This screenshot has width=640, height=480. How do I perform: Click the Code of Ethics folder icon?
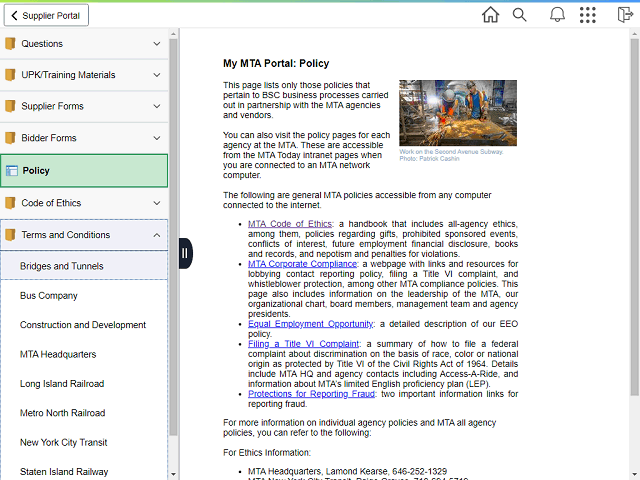click(x=10, y=203)
